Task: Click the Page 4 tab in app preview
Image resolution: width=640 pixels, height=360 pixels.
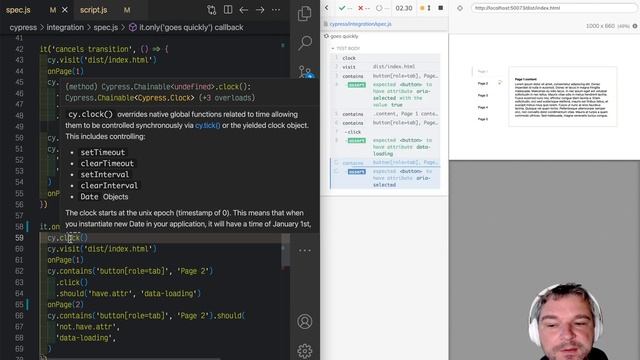Action: click(483, 107)
